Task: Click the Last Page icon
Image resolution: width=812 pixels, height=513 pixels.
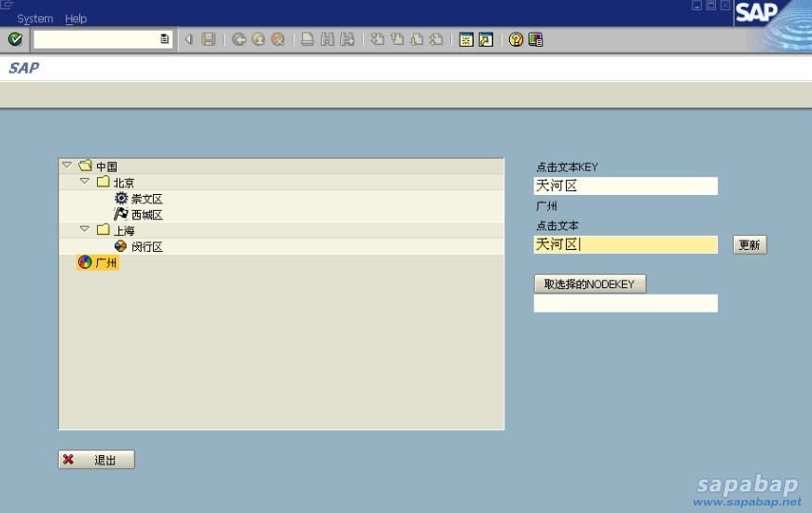Action: [x=436, y=39]
